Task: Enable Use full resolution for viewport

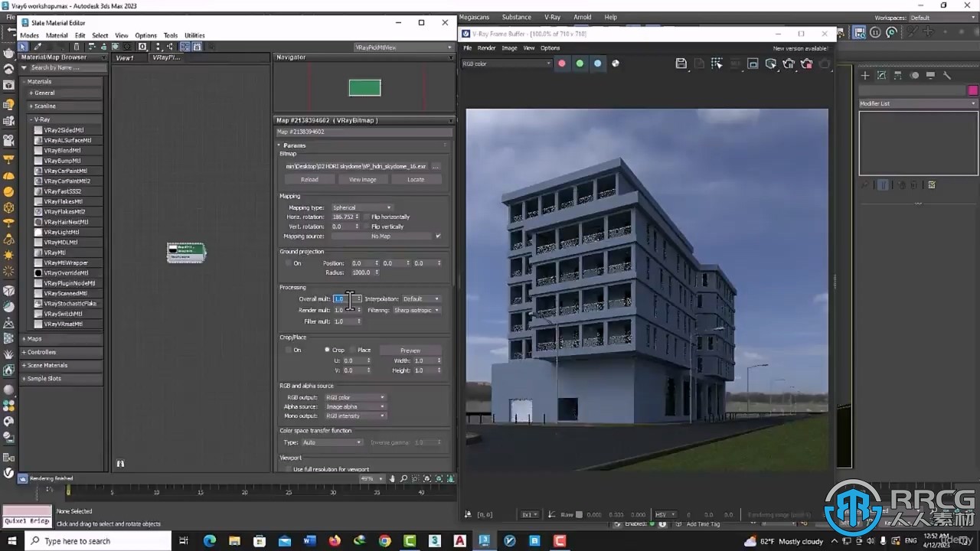Action: (288, 469)
